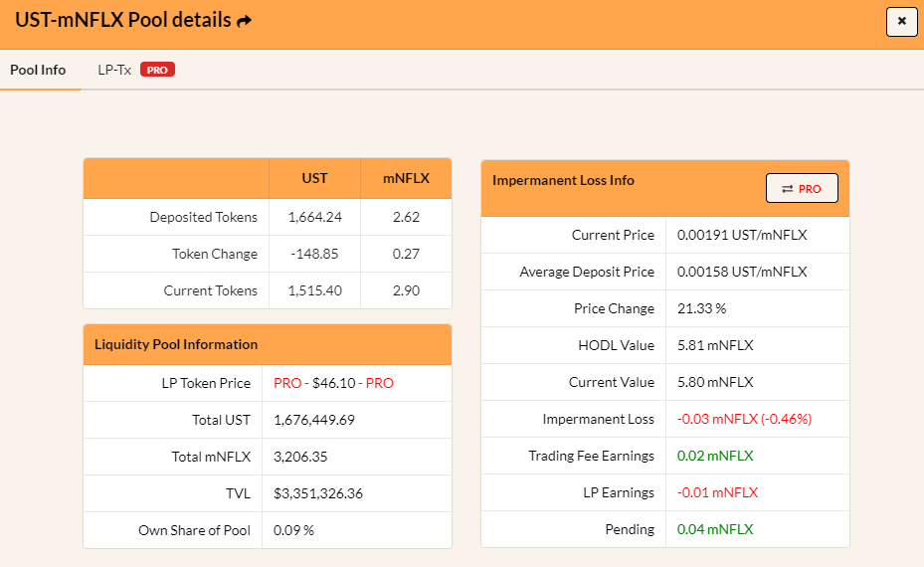The width and height of the screenshot is (924, 567).
Task: Click the $46.10 LP token price
Action: (333, 383)
